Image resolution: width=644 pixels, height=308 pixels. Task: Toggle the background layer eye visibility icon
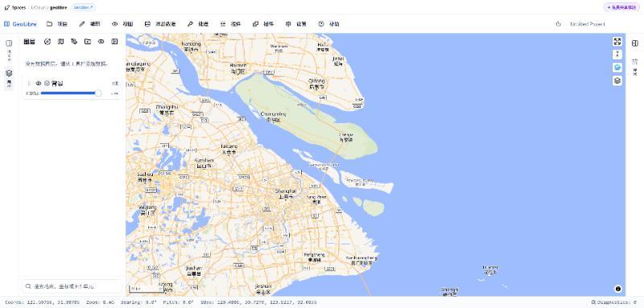pyautogui.click(x=38, y=84)
